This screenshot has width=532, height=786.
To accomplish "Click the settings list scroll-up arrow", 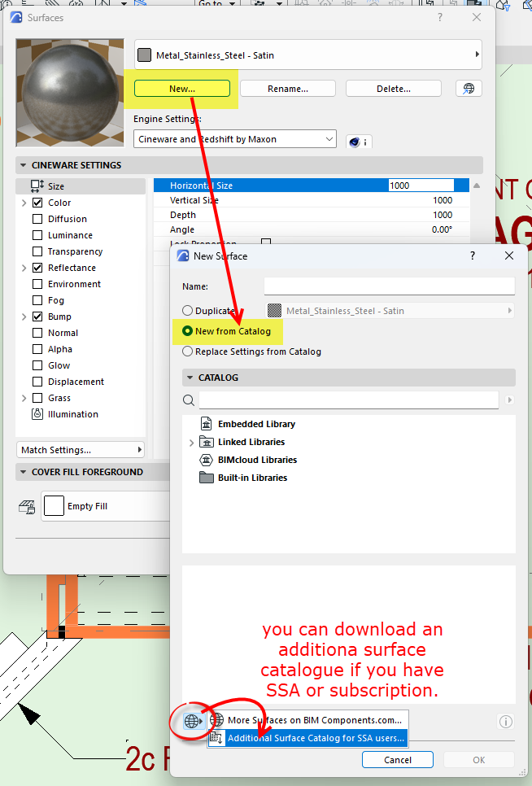I will pyautogui.click(x=477, y=186).
